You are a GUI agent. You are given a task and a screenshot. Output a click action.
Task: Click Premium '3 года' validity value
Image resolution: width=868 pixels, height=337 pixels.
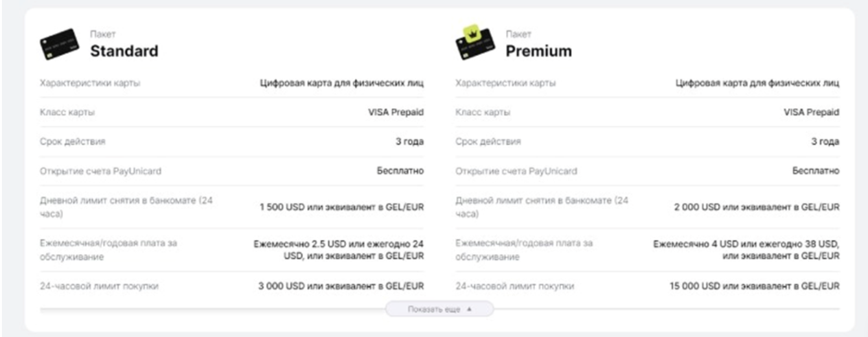pyautogui.click(x=826, y=141)
